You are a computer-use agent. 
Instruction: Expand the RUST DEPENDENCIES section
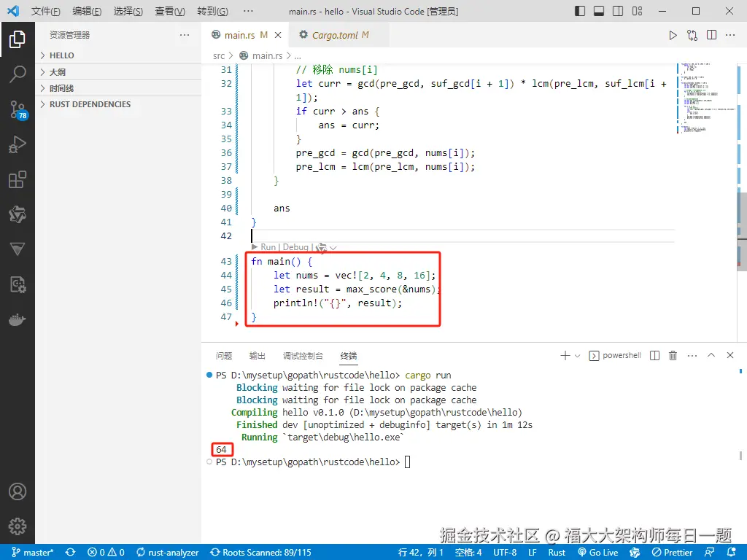pyautogui.click(x=118, y=104)
